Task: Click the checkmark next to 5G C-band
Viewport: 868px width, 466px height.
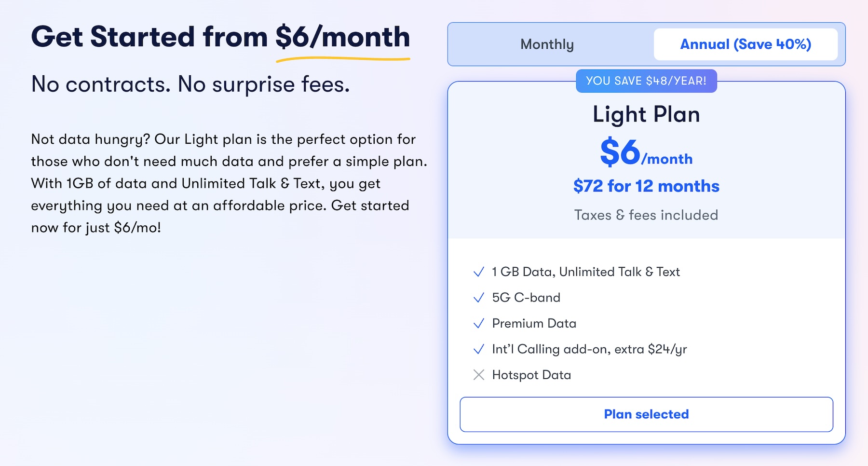Action: tap(478, 298)
